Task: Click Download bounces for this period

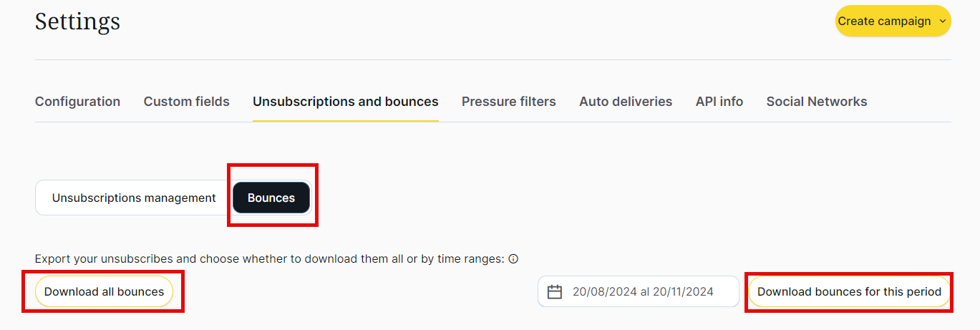Action: (x=849, y=292)
